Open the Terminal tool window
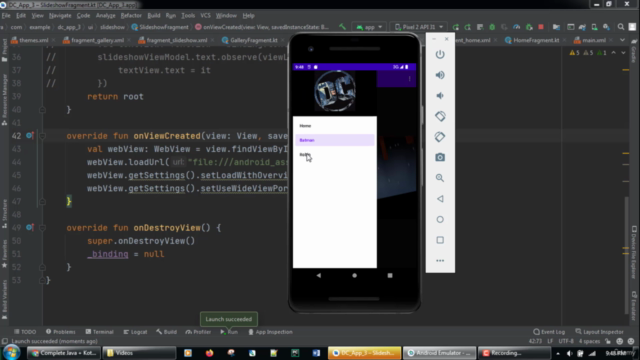 (99, 332)
